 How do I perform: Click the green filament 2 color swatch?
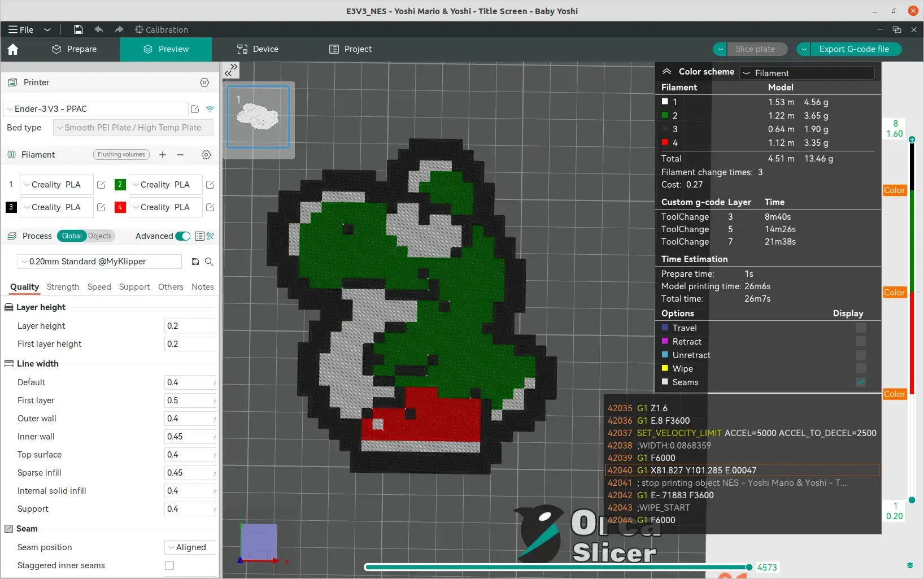[120, 185]
